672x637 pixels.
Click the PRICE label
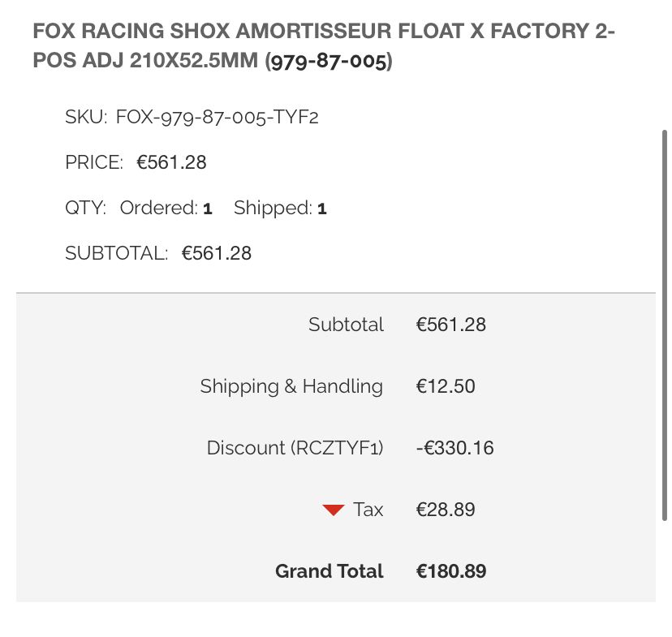tap(94, 162)
